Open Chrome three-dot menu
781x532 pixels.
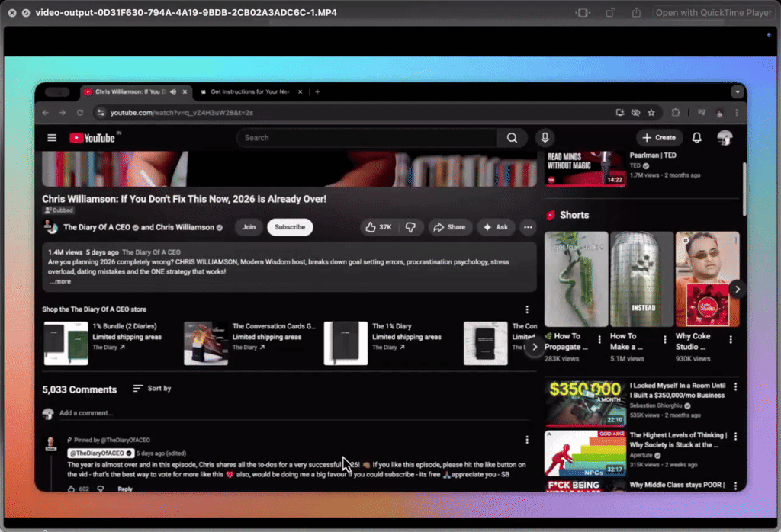point(737,113)
